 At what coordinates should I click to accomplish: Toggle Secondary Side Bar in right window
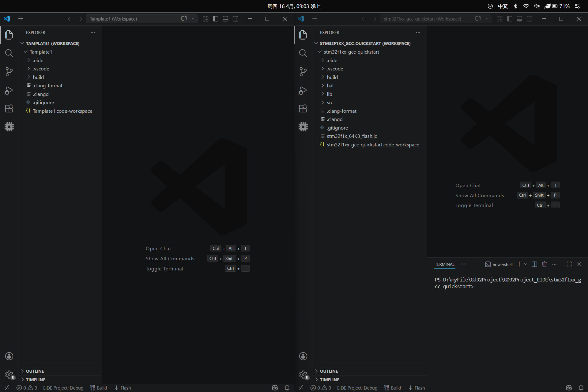[530, 19]
